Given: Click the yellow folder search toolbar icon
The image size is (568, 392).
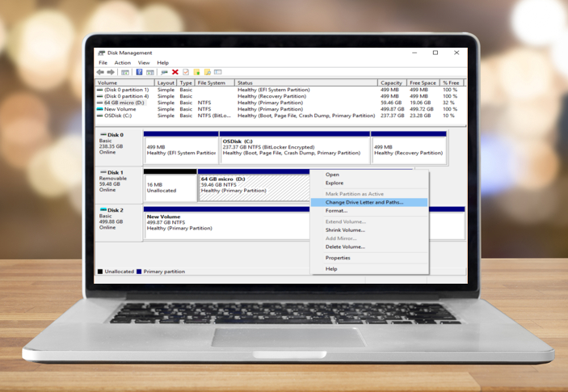Looking at the screenshot, I should coord(207,72).
